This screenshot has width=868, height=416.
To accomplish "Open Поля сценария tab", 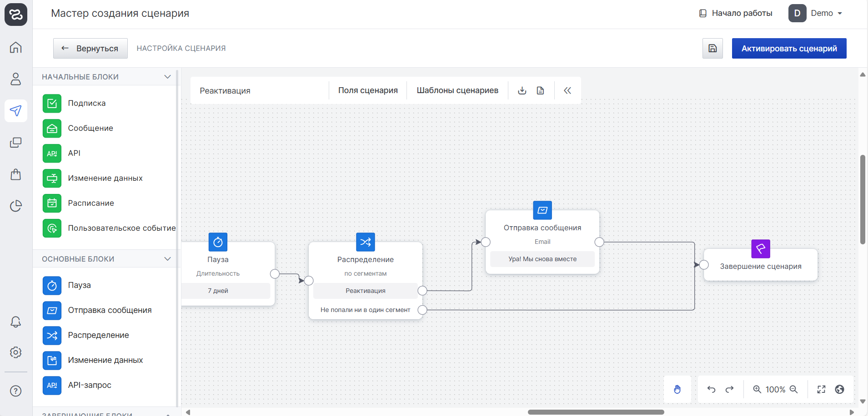I will (x=368, y=90).
